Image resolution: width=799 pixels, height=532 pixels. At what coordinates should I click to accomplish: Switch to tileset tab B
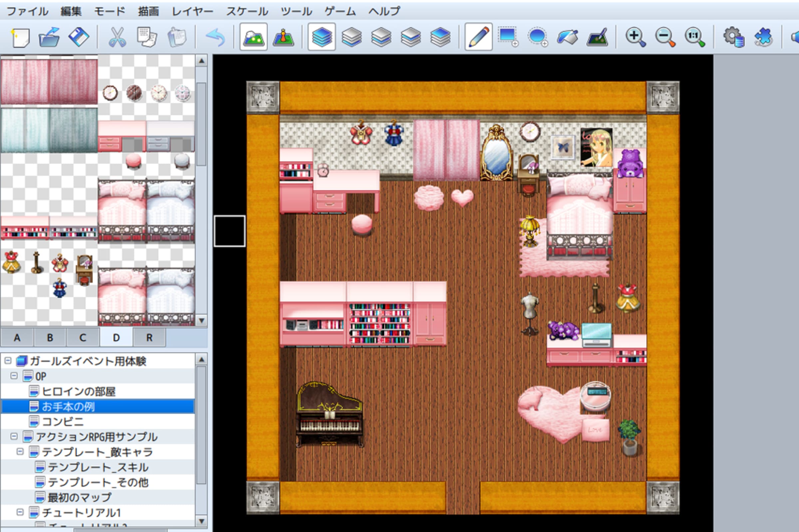[50, 338]
